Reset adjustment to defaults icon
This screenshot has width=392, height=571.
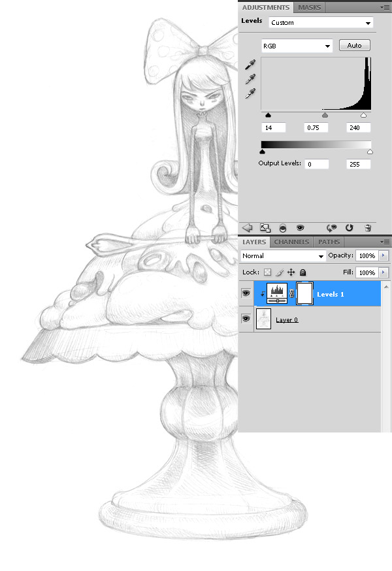coord(350,227)
